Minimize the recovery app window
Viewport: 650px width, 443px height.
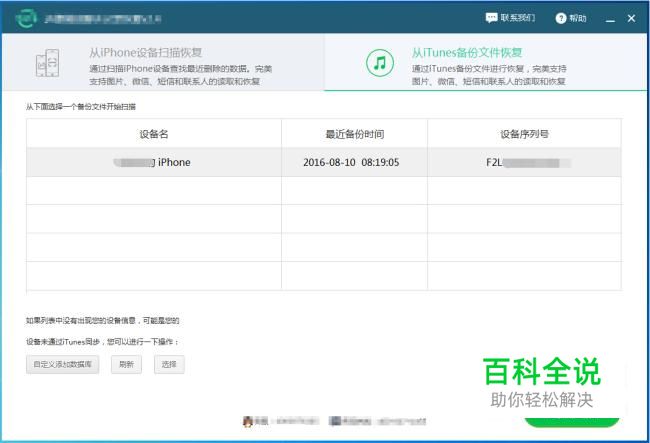pyautogui.click(x=610, y=19)
